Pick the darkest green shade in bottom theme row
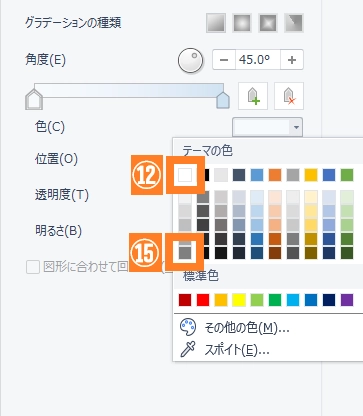Image resolution: width=363 pixels, height=416 pixels. (347, 253)
